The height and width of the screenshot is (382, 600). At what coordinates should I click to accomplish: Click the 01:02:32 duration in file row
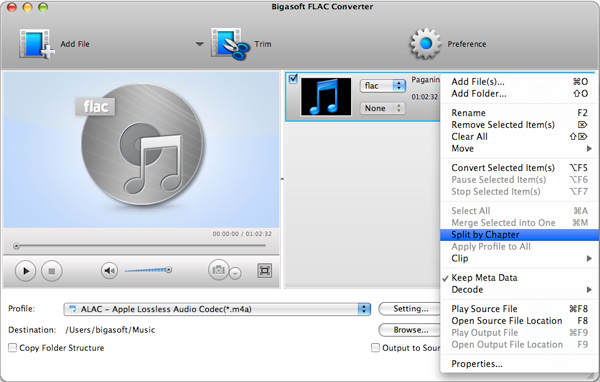pos(424,97)
